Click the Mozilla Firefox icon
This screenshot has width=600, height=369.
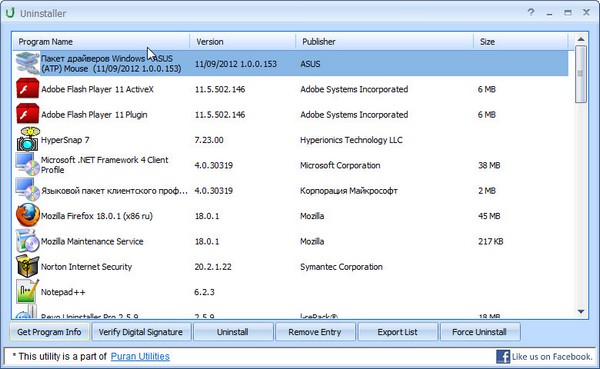[28, 215]
